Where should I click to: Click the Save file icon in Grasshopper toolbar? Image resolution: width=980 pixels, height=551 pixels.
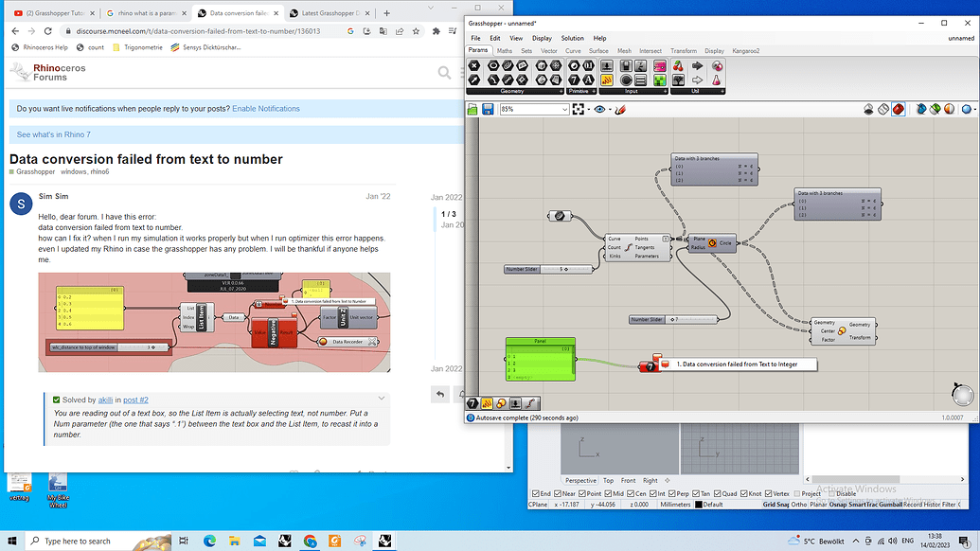(488, 110)
